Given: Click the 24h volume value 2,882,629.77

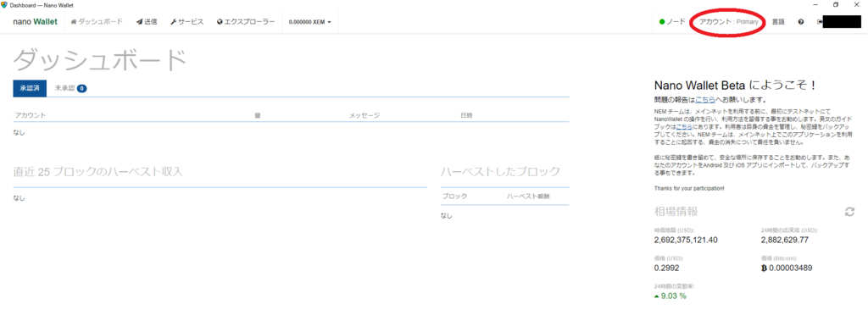Looking at the screenshot, I should pyautogui.click(x=785, y=240).
